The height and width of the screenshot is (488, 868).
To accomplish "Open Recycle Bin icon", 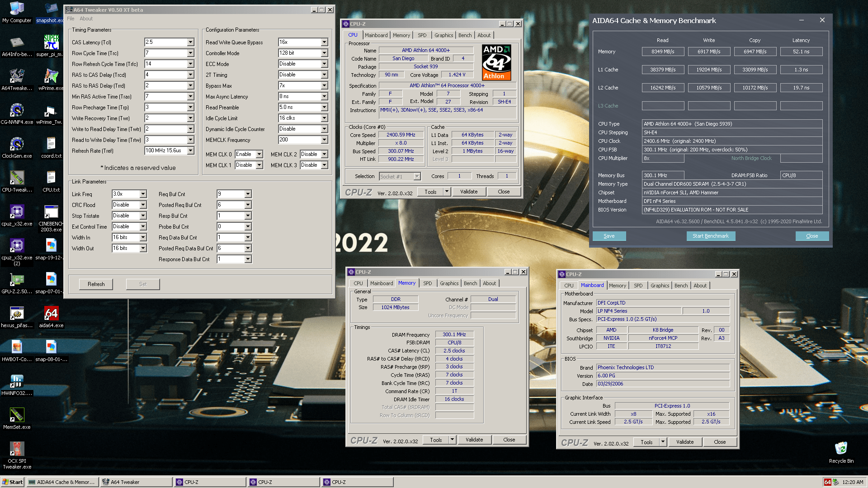I will pos(841,453).
